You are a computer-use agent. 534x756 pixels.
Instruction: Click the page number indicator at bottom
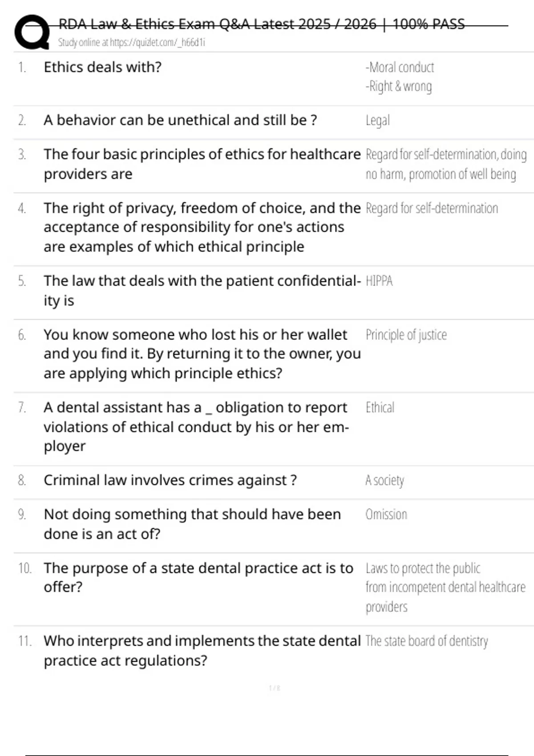coord(275,688)
